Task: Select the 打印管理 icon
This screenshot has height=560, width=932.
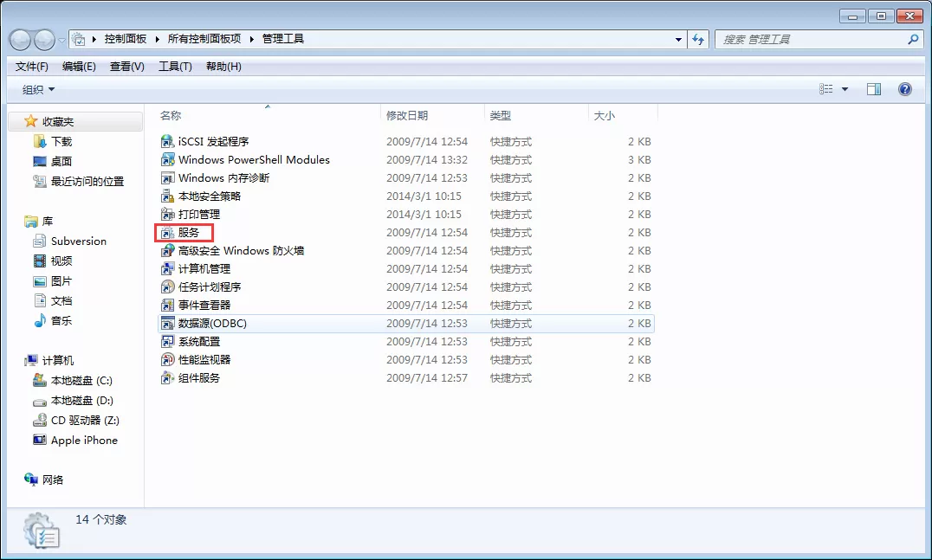Action: click(x=168, y=215)
